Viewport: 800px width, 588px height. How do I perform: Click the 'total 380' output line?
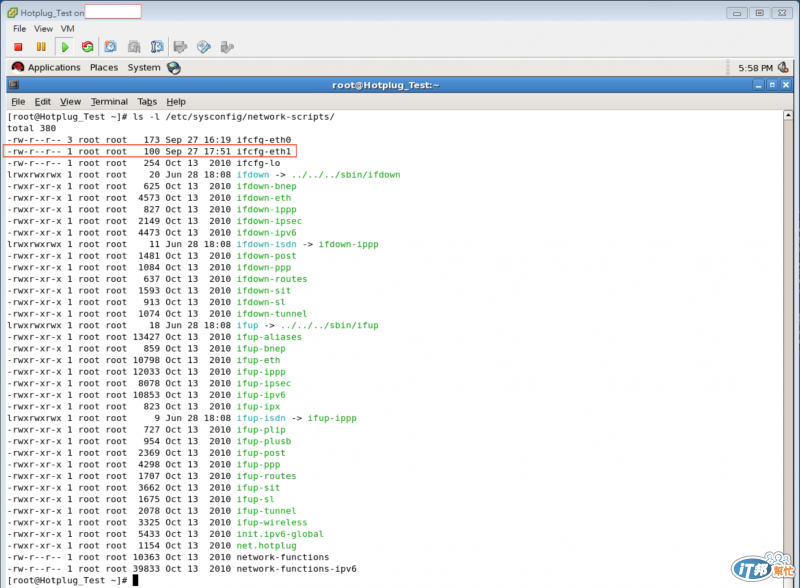pos(32,128)
